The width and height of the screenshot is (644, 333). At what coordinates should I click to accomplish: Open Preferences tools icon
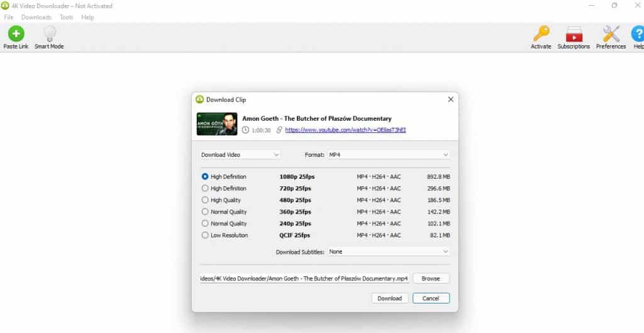[x=611, y=33]
